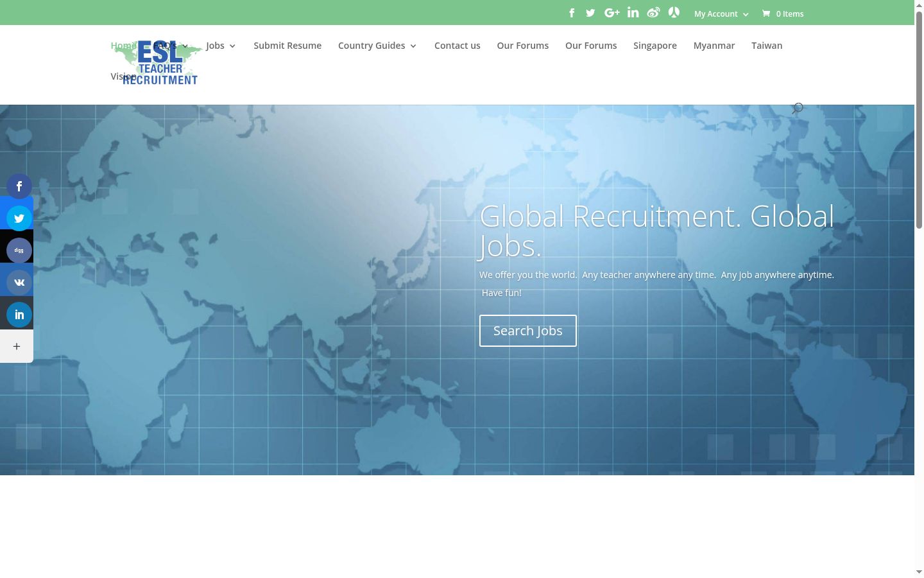Share via Digg in floating share sidebar

coord(19,250)
